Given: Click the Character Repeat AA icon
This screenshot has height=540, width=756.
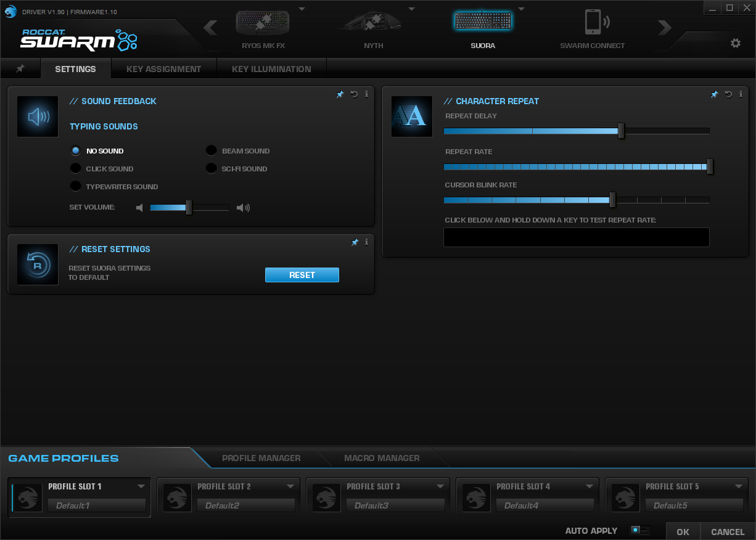Looking at the screenshot, I should (412, 117).
